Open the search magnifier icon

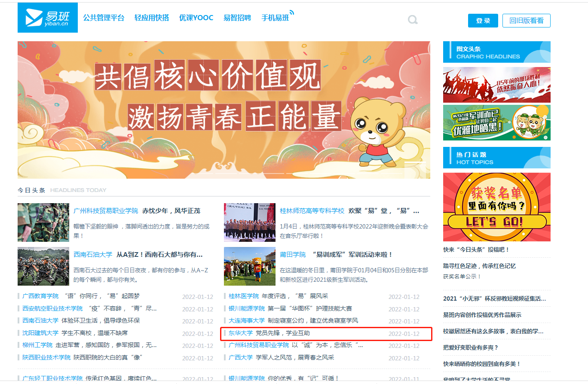click(413, 20)
